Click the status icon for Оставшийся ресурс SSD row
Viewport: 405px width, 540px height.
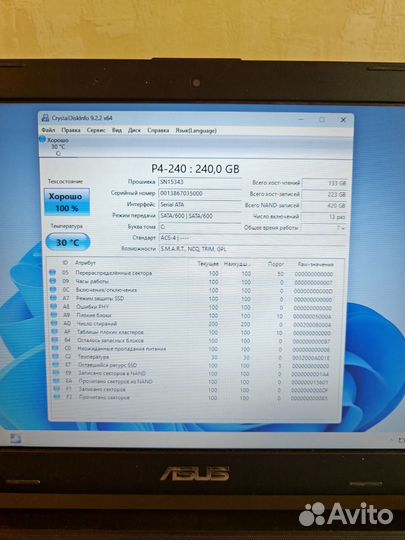(55, 364)
